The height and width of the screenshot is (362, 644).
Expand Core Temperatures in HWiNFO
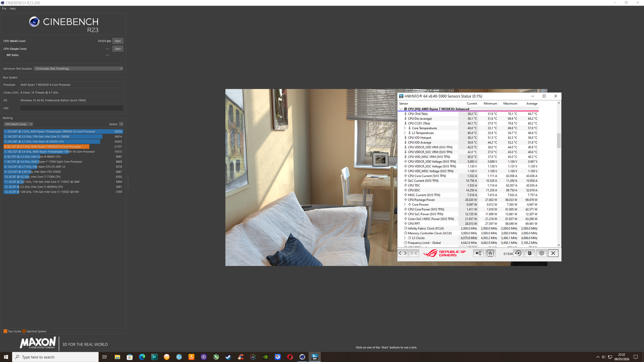click(x=405, y=128)
